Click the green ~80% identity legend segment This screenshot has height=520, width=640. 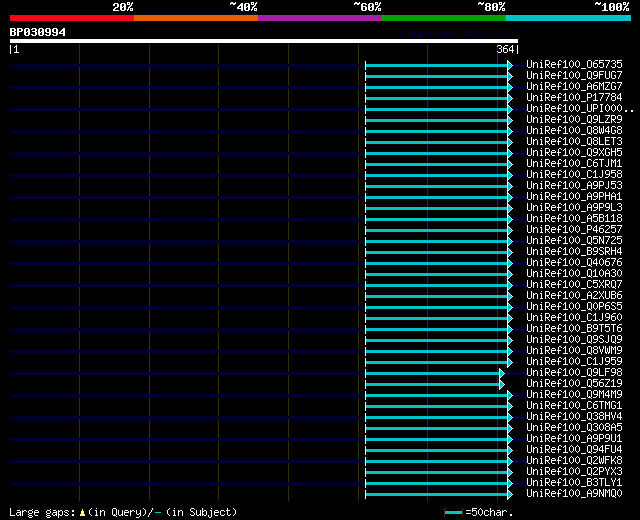pos(444,18)
